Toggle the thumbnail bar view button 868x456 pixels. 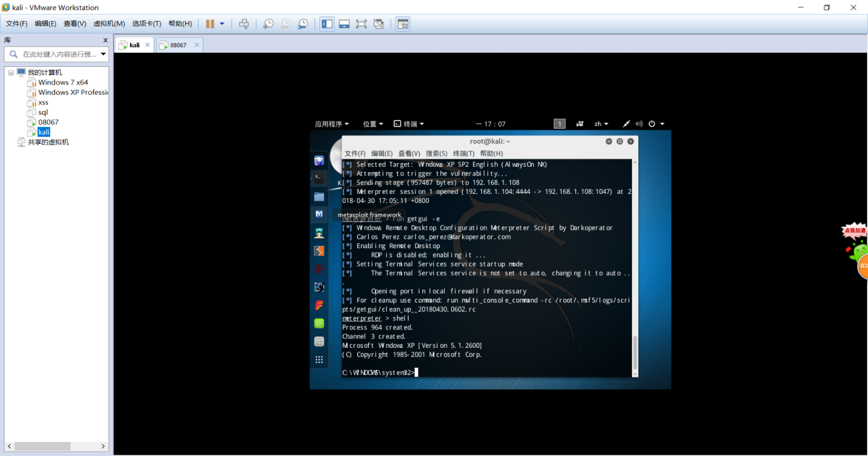[x=344, y=24]
